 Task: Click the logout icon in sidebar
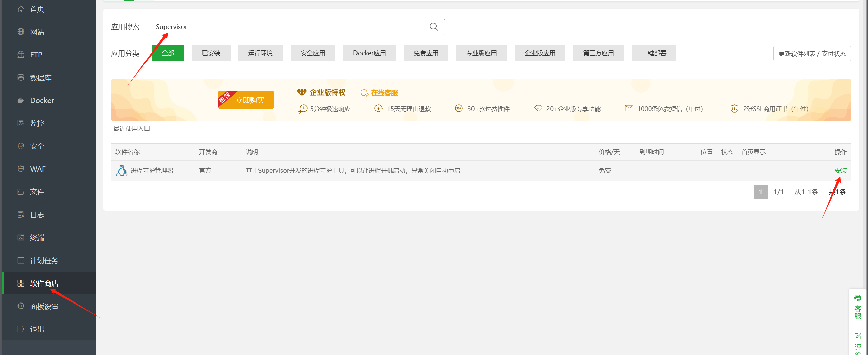click(21, 329)
